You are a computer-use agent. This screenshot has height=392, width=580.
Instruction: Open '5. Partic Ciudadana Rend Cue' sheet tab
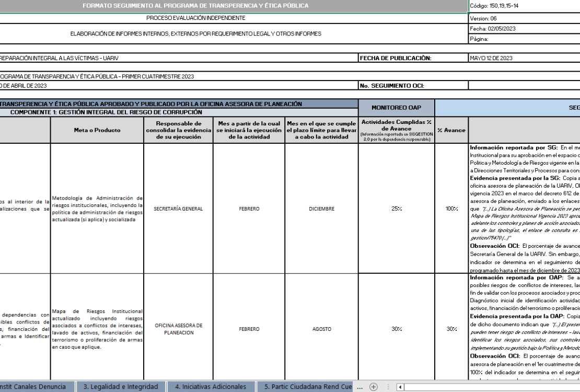click(x=306, y=386)
